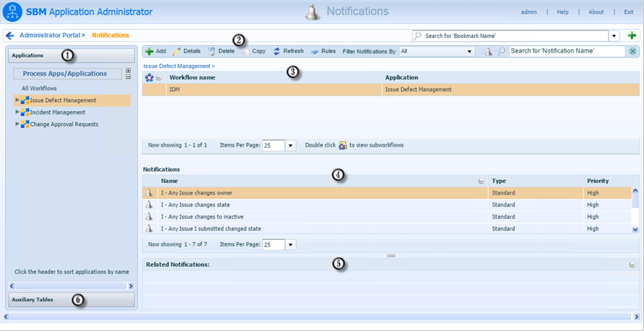
Task: Click bell icon of 'Any Issue changes owner' row
Action: click(150, 192)
